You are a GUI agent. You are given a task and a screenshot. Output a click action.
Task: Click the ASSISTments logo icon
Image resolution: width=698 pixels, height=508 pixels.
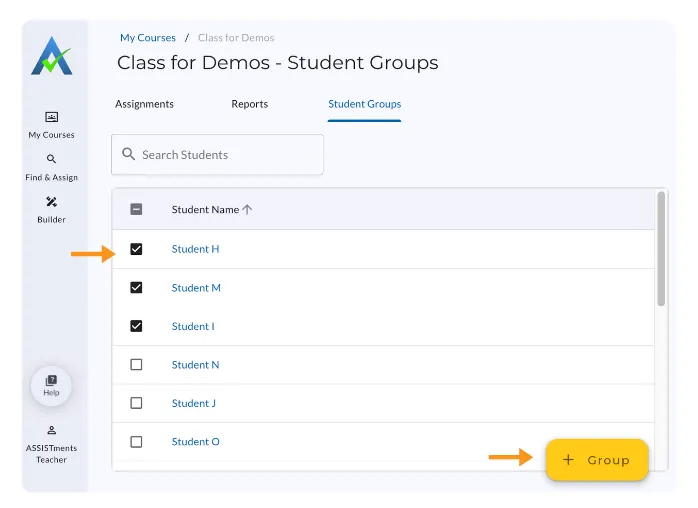52,56
